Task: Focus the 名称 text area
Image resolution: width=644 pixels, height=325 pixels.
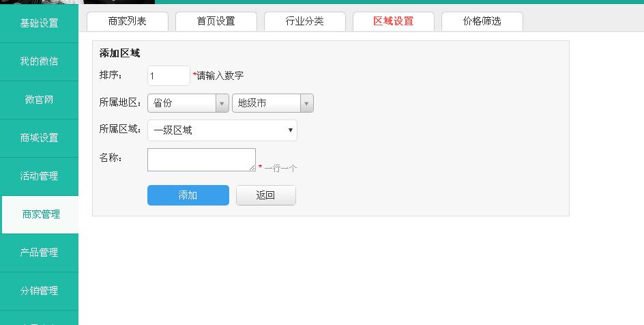Action: tap(201, 160)
